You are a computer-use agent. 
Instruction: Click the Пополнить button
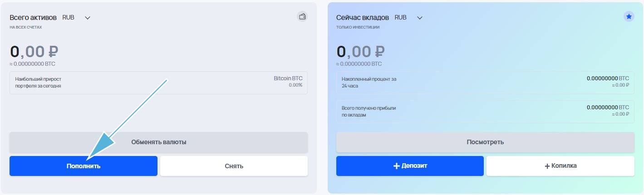click(84, 166)
